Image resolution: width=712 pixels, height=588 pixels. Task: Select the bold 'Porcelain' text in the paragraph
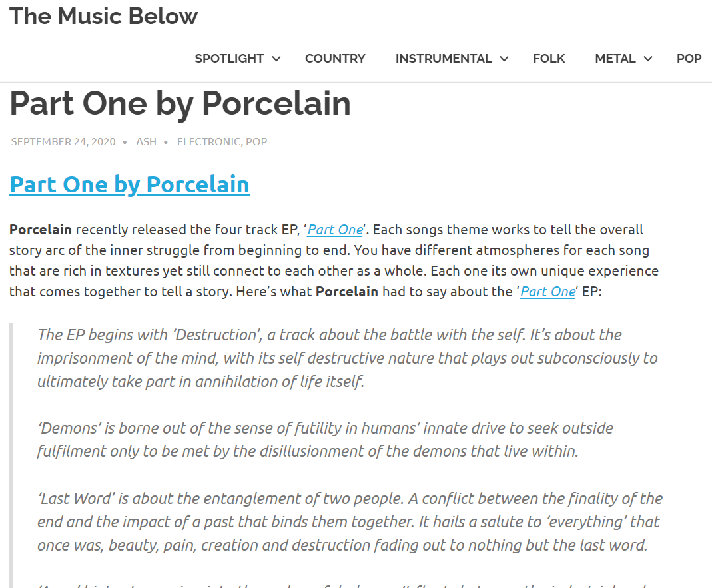click(x=40, y=229)
